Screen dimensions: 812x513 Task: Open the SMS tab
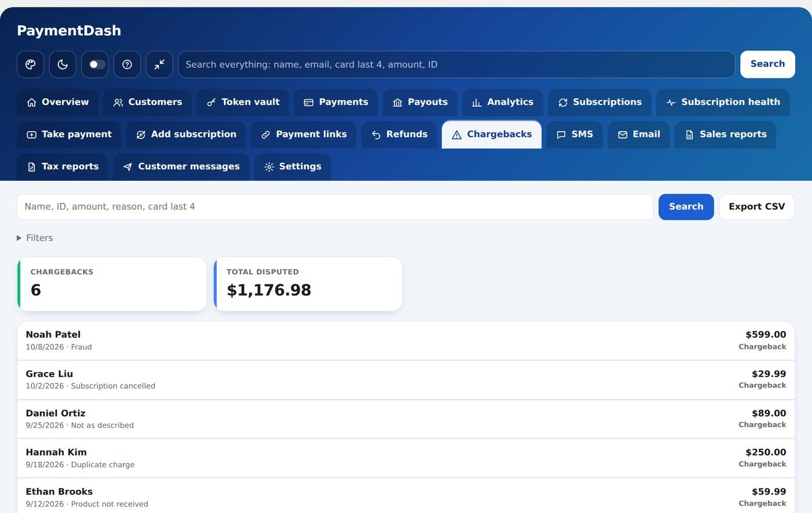coord(575,134)
